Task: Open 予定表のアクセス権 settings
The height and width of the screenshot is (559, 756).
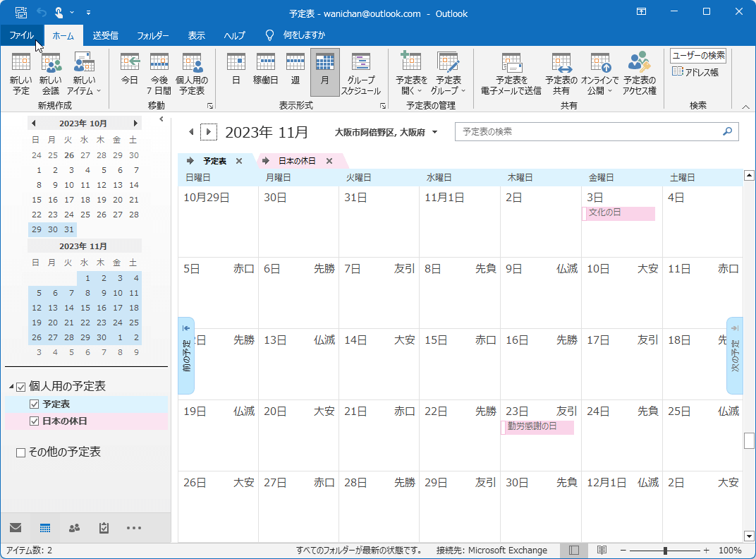Action: coord(640,73)
